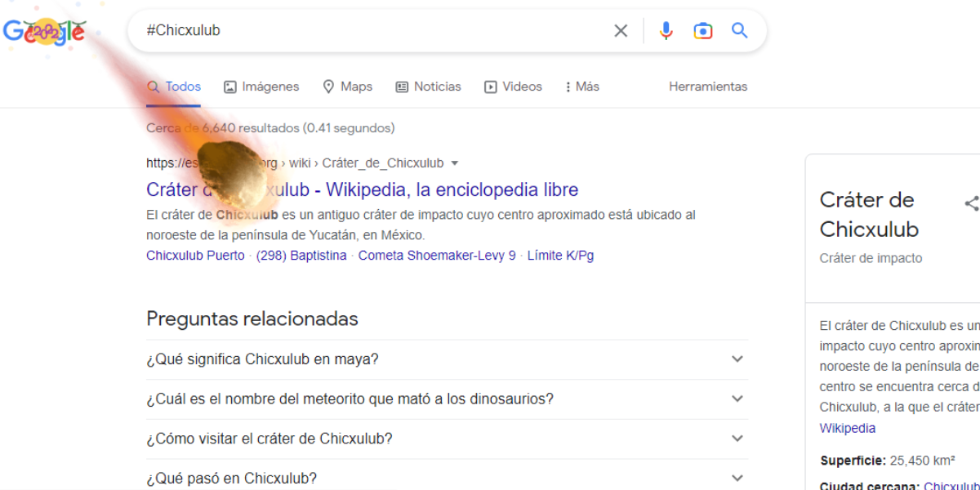Open the Límite K/Pg sitelink
Viewport: 980px width, 490px height.
[560, 256]
